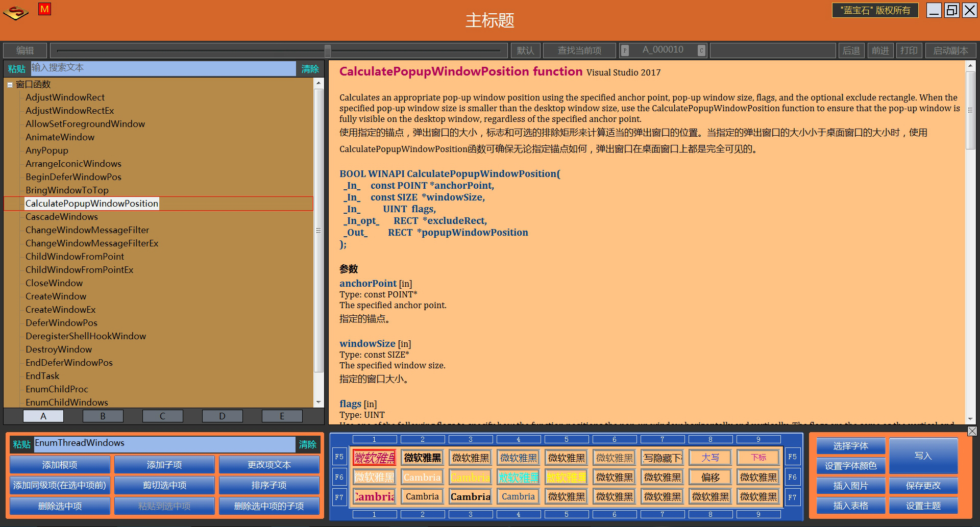This screenshot has height=527, width=980.
Task: Click the 删除选中项 button
Action: coord(60,506)
